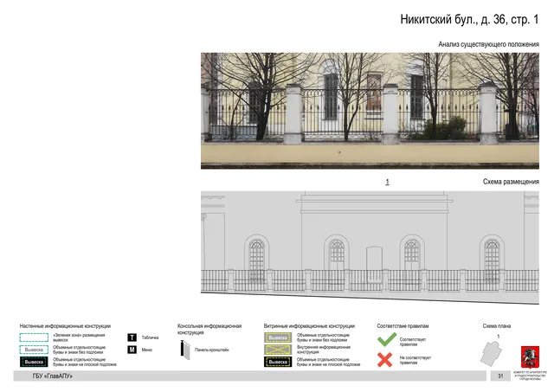Click the title «Никитский бул., д. 36, стр. 1»

pos(469,19)
